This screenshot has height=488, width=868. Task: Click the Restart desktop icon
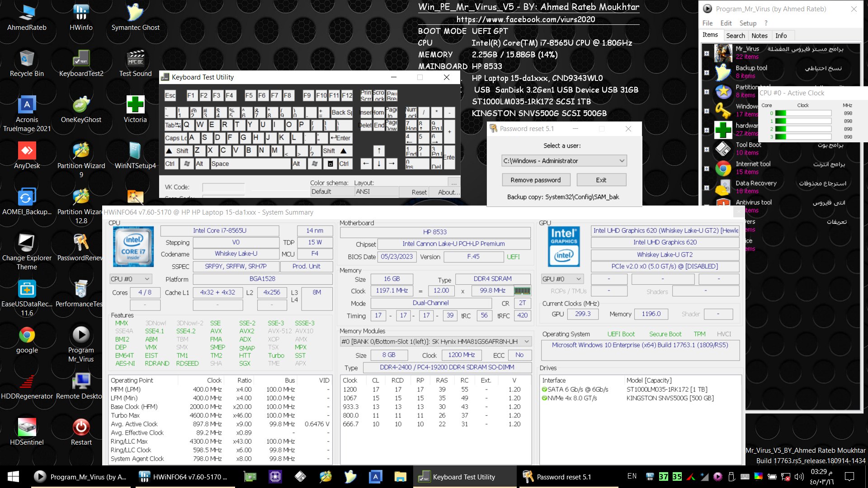[81, 432]
